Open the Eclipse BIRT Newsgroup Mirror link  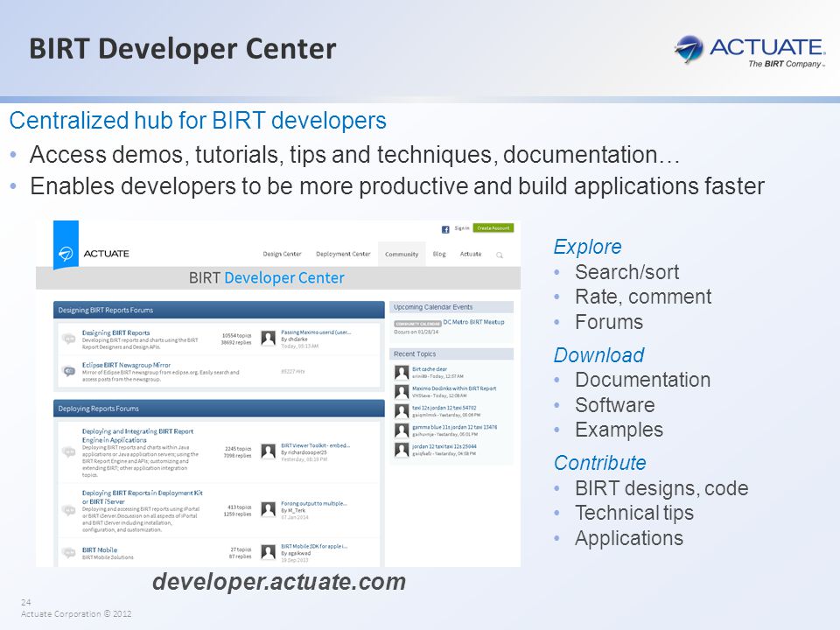(126, 365)
